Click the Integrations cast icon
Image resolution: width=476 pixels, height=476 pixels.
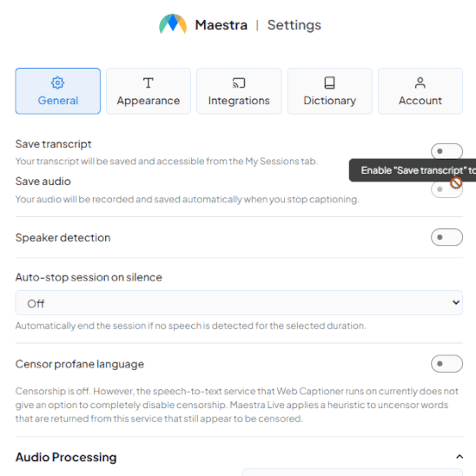[239, 83]
